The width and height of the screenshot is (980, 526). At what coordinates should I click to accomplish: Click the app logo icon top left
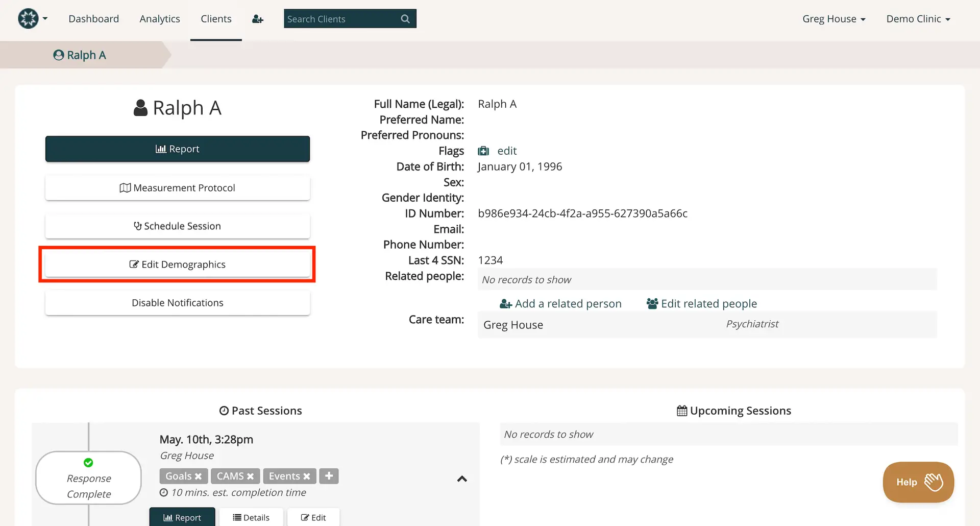point(28,18)
